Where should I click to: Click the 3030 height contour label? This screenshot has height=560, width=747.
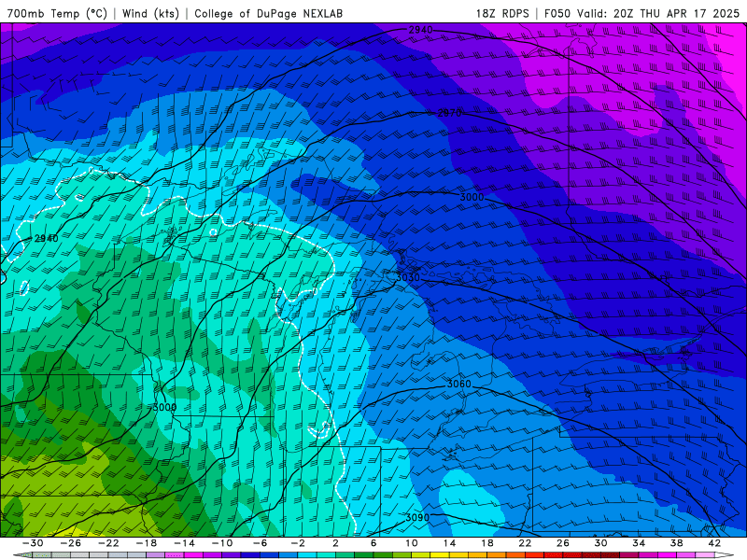click(x=408, y=277)
